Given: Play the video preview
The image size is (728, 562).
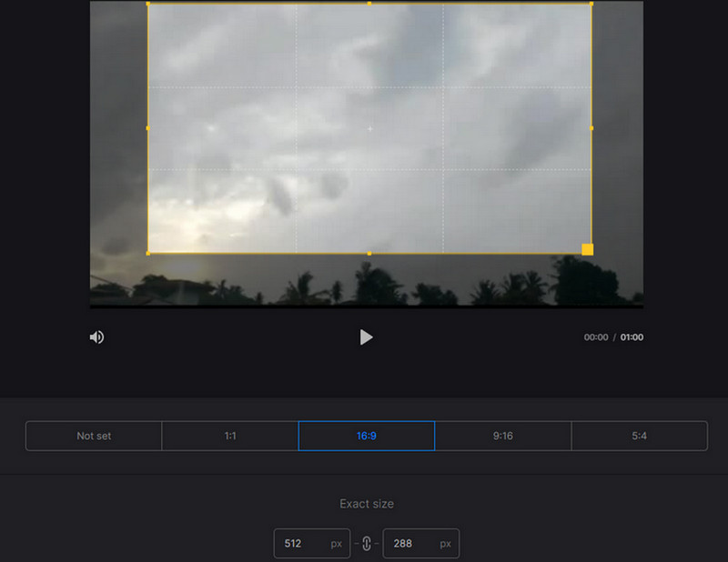Looking at the screenshot, I should coord(366,336).
